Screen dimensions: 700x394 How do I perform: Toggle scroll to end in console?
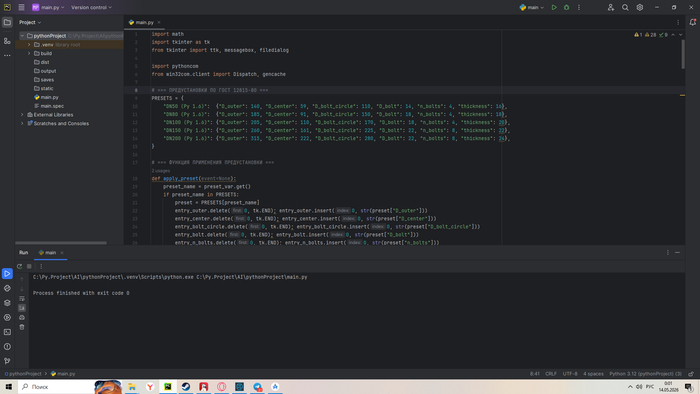(22, 308)
